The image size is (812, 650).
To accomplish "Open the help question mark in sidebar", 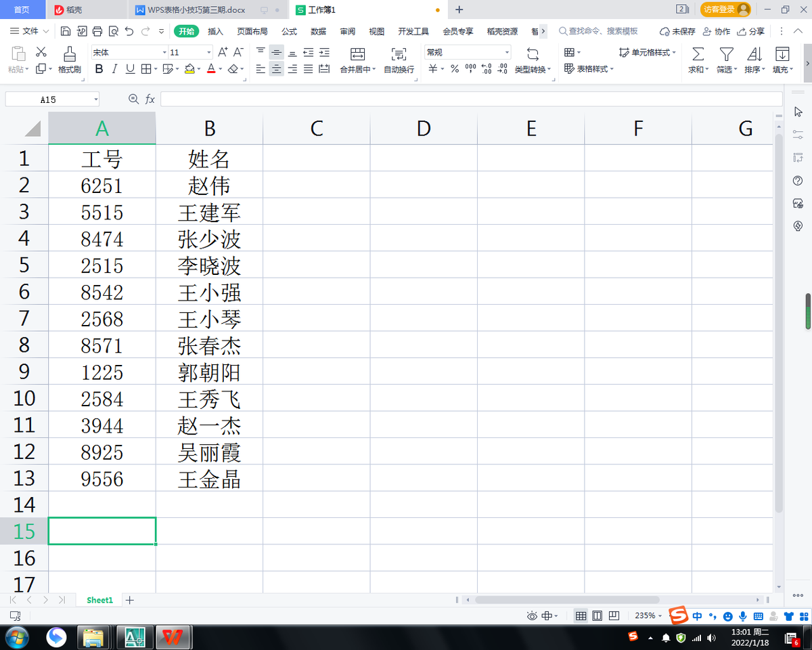I will point(798,180).
